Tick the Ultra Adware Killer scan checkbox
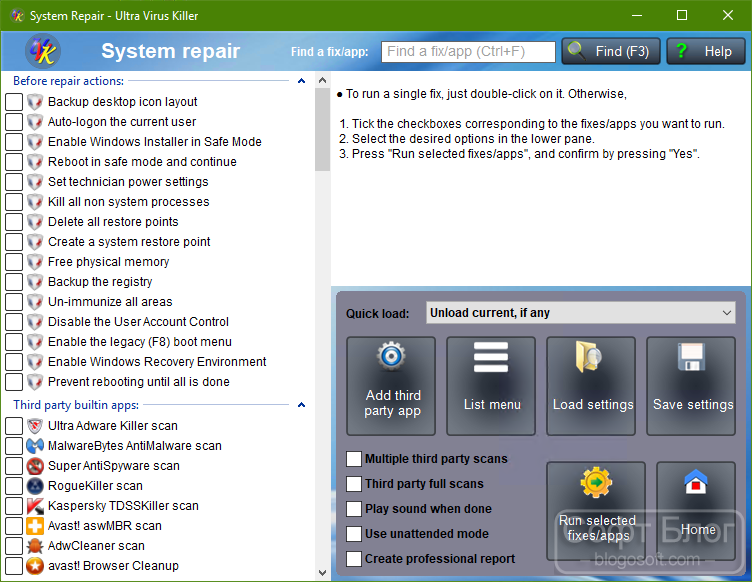The width and height of the screenshot is (752, 582). (x=14, y=426)
